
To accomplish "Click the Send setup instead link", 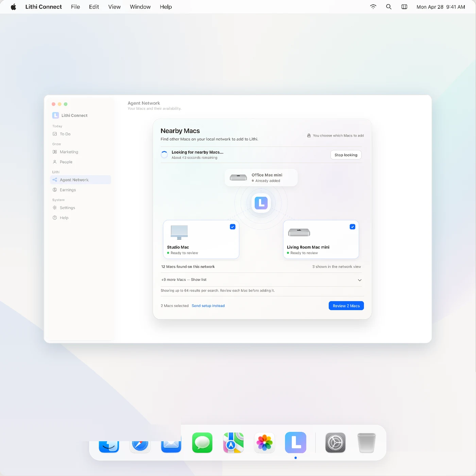I will tap(208, 306).
